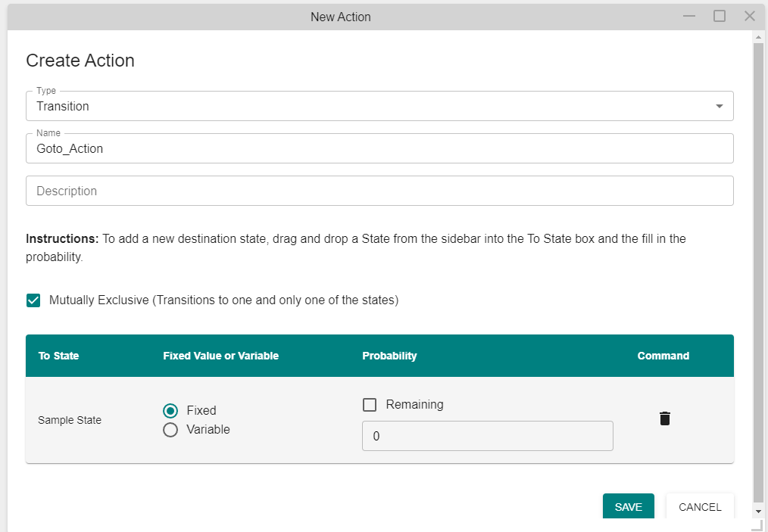Delete the Sample State row with trash icon
Viewport: 768px width, 532px height.
[x=665, y=419]
